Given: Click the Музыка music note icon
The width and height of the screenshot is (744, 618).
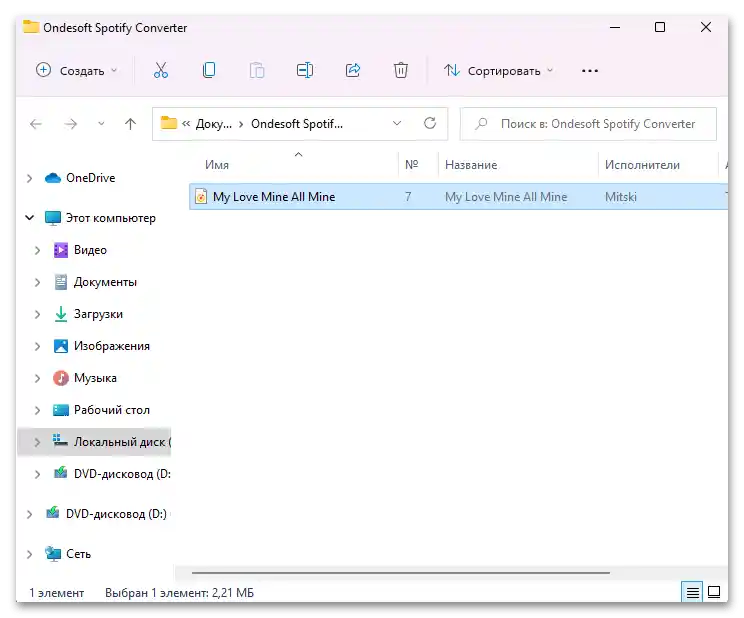Looking at the screenshot, I should (61, 378).
